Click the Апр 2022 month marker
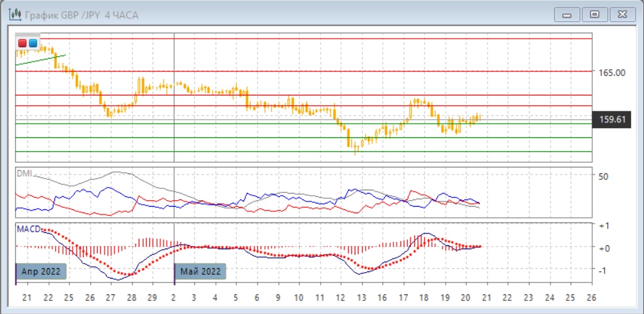This screenshot has width=644, height=314. point(41,271)
